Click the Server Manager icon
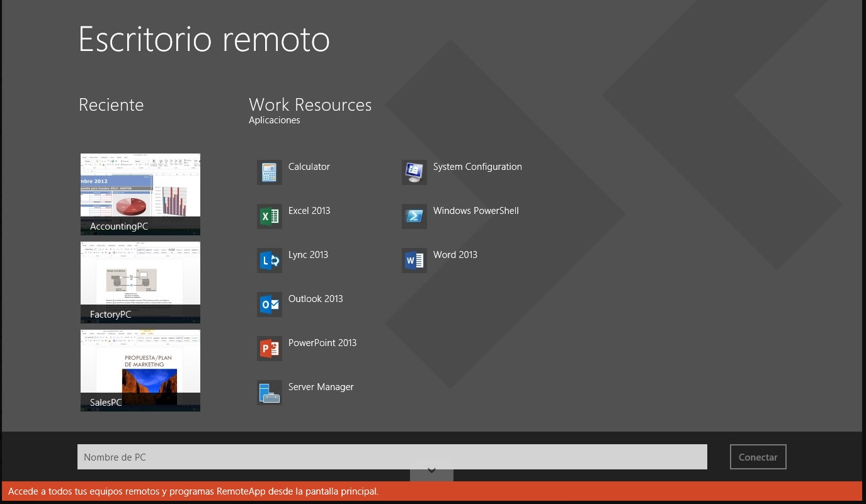The image size is (866, 504). pyautogui.click(x=270, y=393)
